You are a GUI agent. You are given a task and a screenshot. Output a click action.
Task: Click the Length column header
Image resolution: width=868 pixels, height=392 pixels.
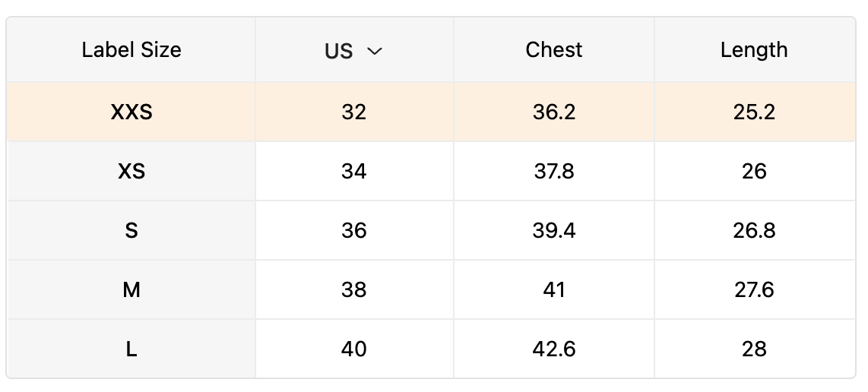pyautogui.click(x=754, y=50)
